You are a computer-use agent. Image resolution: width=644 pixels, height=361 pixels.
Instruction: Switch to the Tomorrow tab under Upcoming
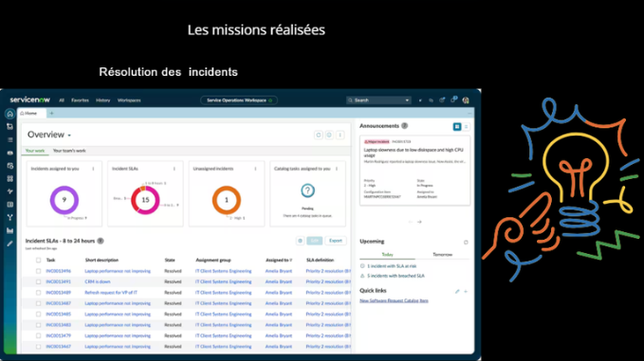[442, 254]
